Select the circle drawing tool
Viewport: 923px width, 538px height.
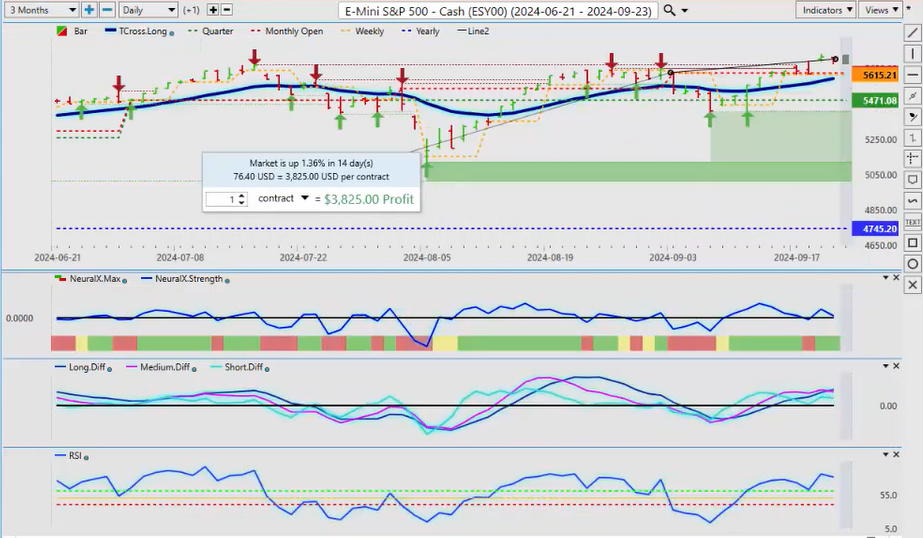pos(912,264)
